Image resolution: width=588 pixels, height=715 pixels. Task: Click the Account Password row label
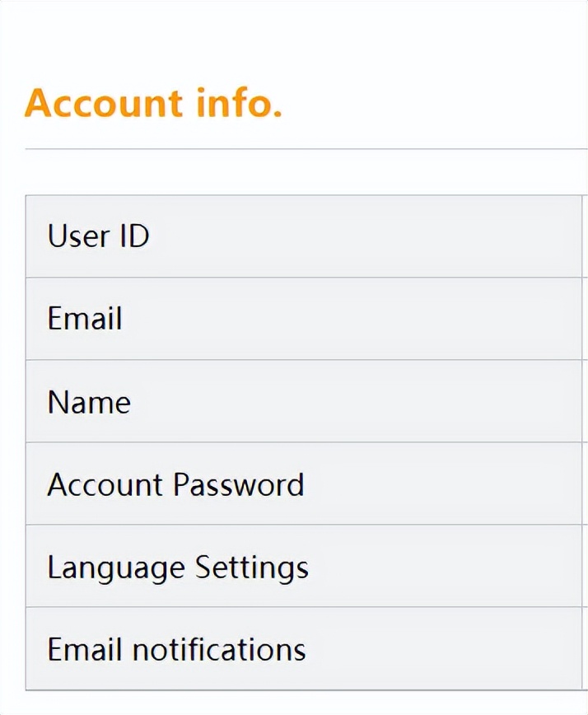(175, 484)
